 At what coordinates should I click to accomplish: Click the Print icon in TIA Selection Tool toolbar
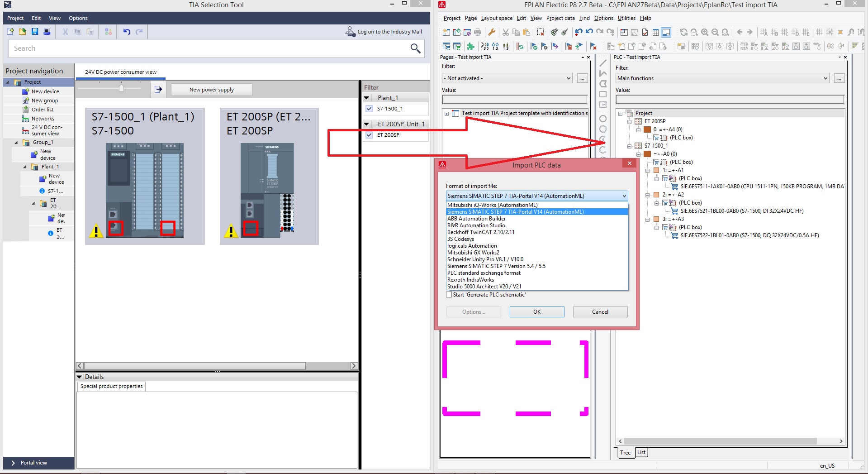coord(47,32)
